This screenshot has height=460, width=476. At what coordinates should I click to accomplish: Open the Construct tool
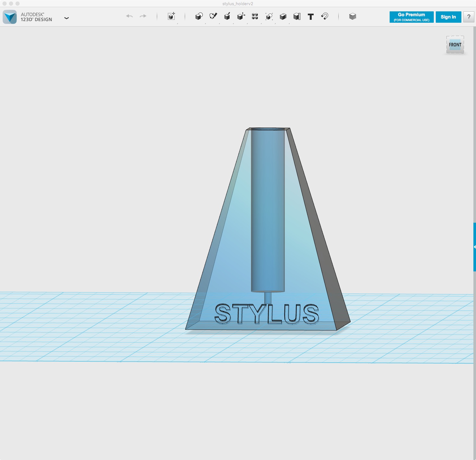point(227,16)
